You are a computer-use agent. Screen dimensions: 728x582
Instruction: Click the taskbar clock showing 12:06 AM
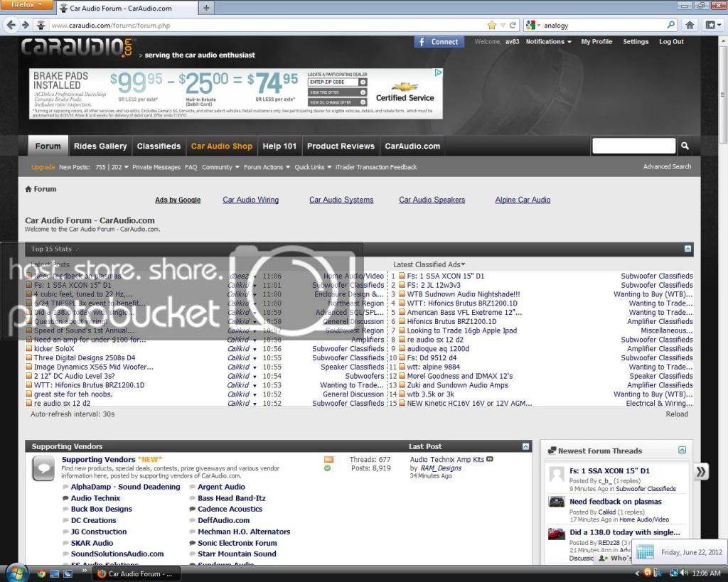(x=706, y=573)
